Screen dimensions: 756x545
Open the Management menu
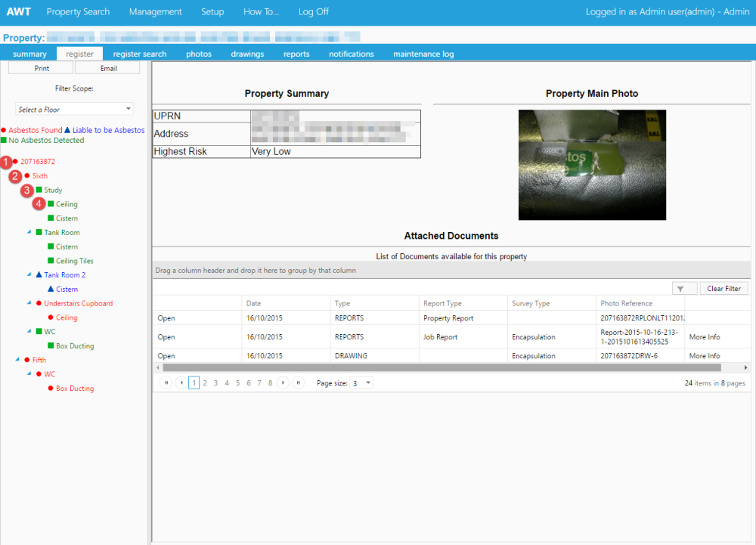click(x=155, y=11)
